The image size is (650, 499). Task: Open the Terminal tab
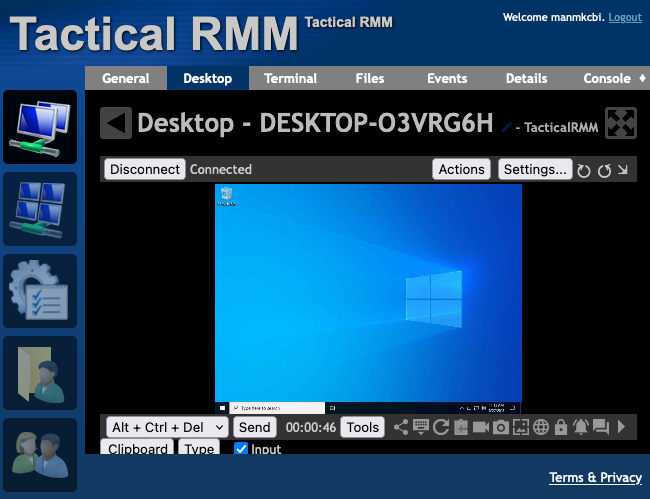(291, 78)
